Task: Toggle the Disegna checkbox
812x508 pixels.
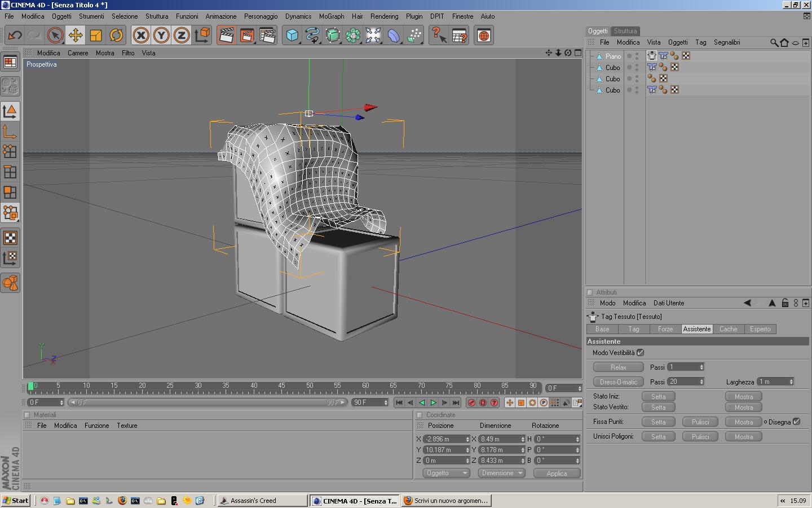Action: [x=796, y=422]
